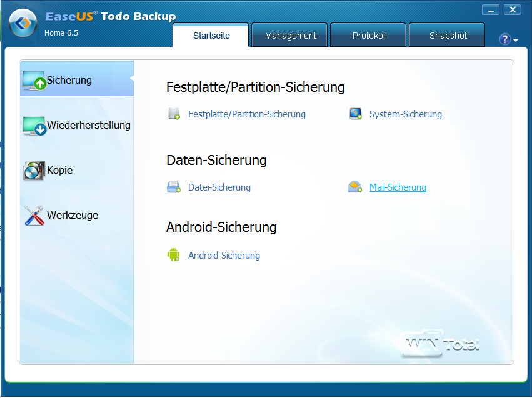Click the Werkzeuge screwdriver and wrench icon

click(x=34, y=216)
